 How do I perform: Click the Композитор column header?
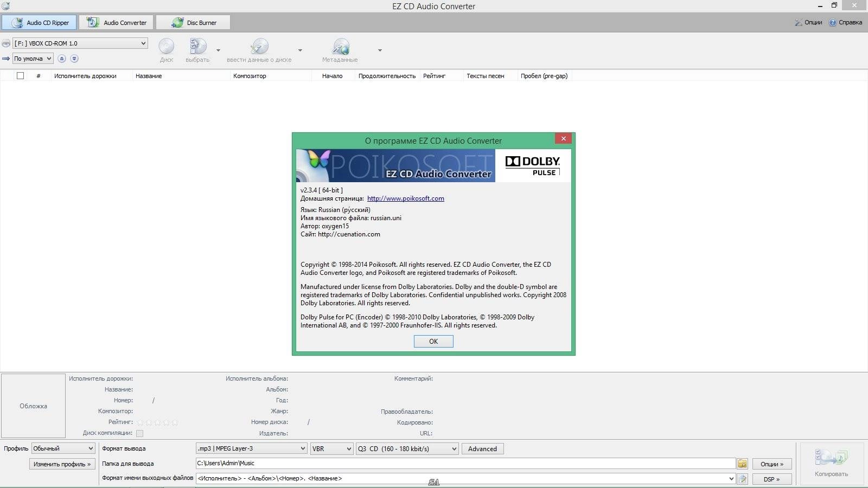click(271, 76)
